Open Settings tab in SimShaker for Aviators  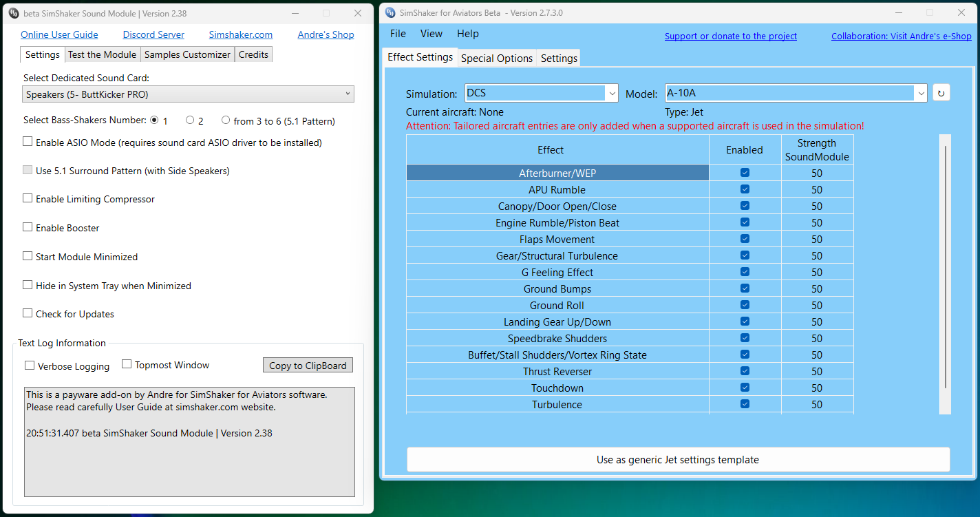pos(559,59)
